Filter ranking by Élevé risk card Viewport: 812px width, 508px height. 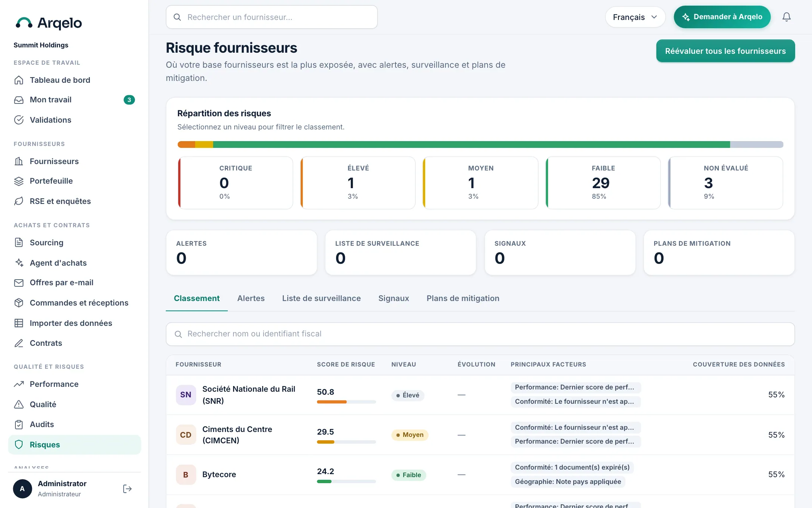pos(358,183)
